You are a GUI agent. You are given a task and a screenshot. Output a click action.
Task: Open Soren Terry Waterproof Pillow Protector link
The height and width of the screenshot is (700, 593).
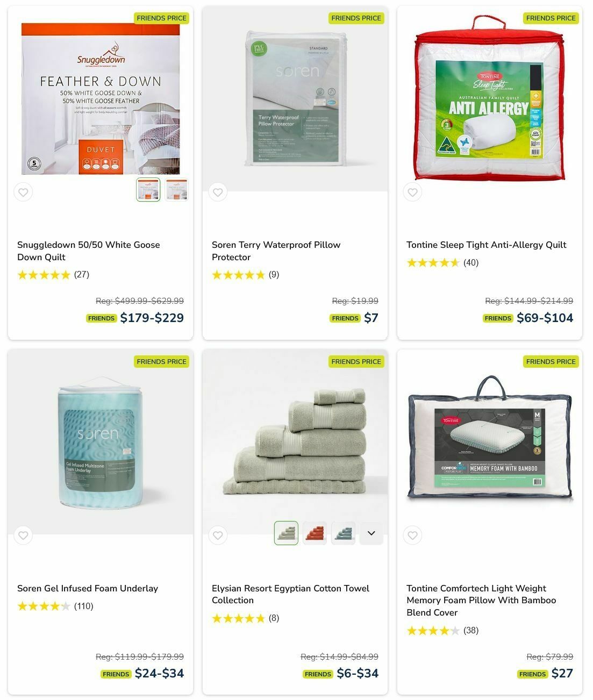[x=276, y=251]
